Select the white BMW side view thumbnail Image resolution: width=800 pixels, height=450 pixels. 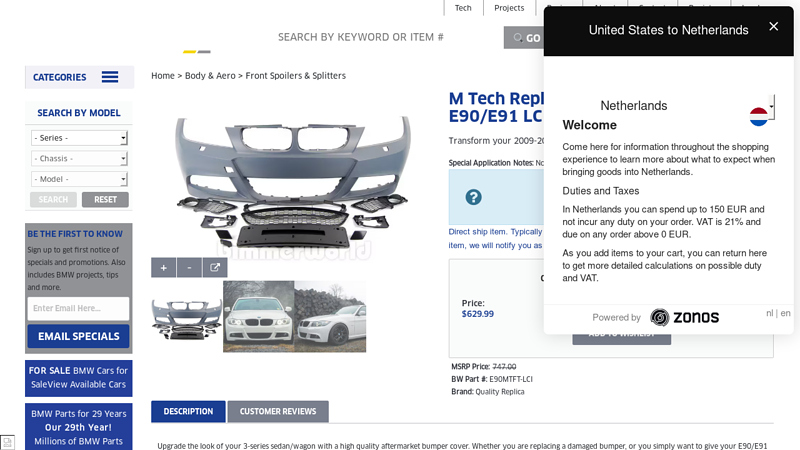point(330,317)
